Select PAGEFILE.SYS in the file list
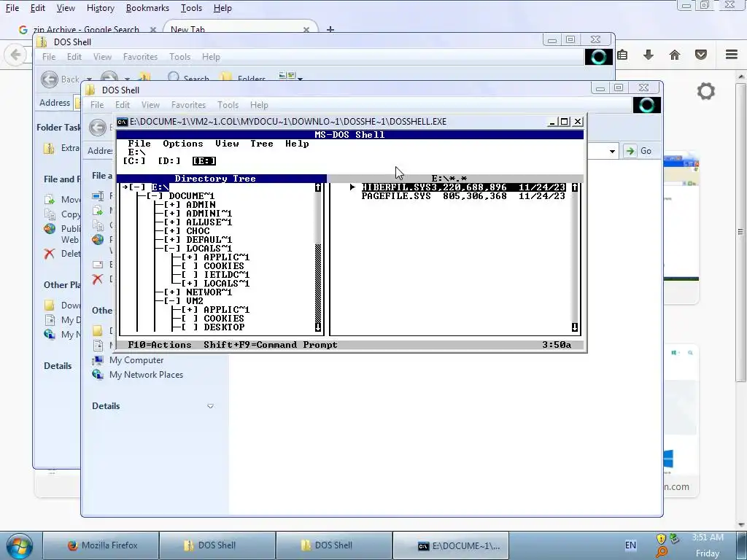The height and width of the screenshot is (560, 747). point(463,195)
